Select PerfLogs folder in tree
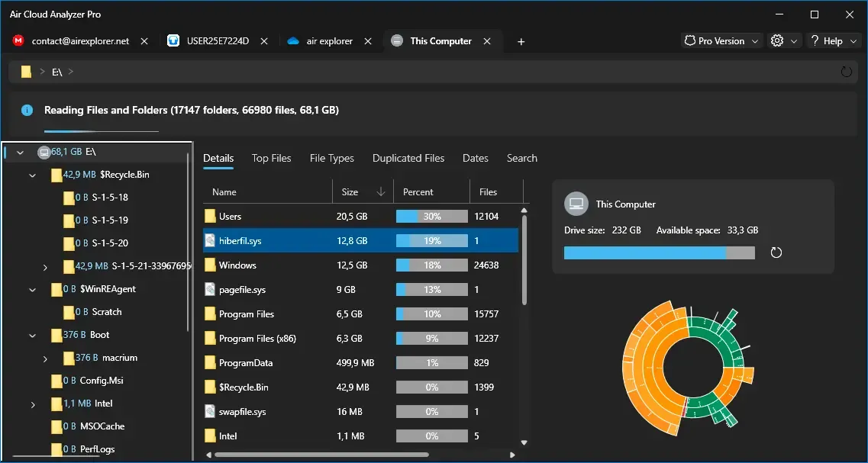 (x=82, y=449)
